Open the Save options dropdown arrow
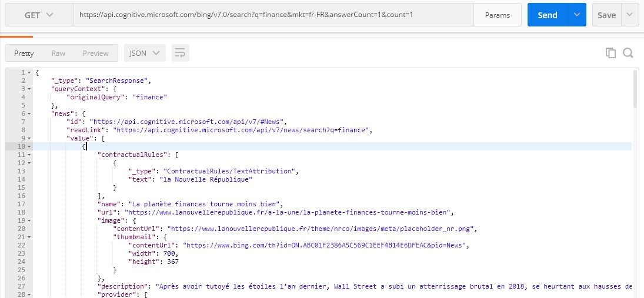The height and width of the screenshot is (298, 644). (630, 15)
